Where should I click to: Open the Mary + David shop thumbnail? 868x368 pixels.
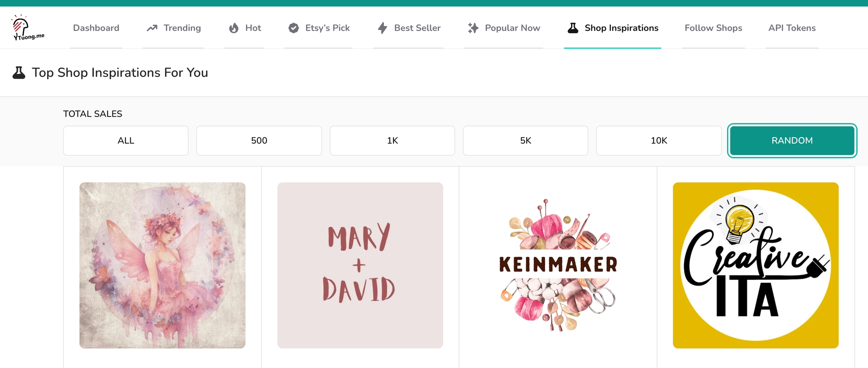360,265
